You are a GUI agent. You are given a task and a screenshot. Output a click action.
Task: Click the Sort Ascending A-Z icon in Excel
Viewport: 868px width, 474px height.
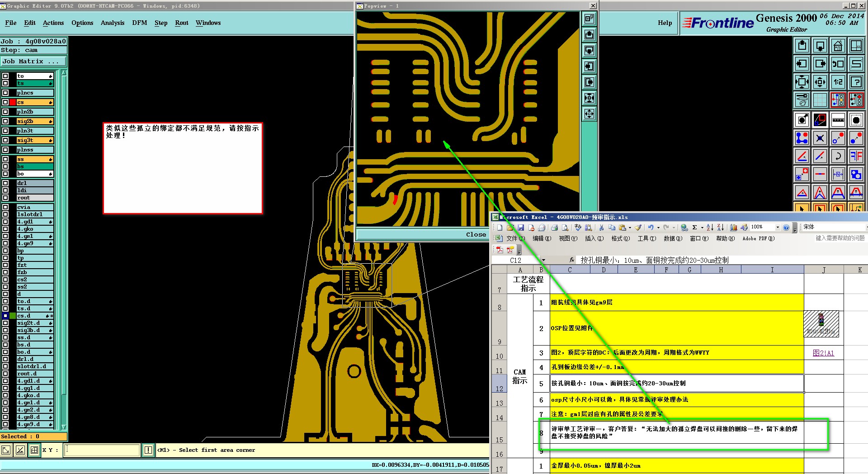click(x=710, y=228)
